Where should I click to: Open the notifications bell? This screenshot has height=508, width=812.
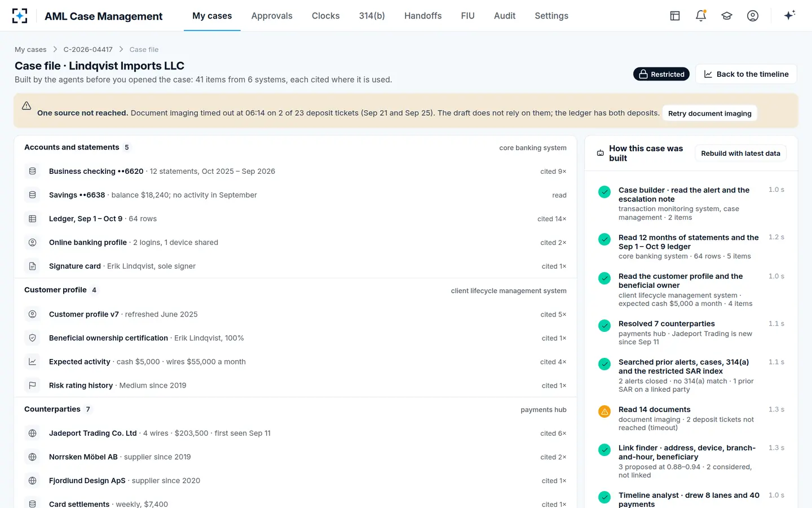click(701, 16)
